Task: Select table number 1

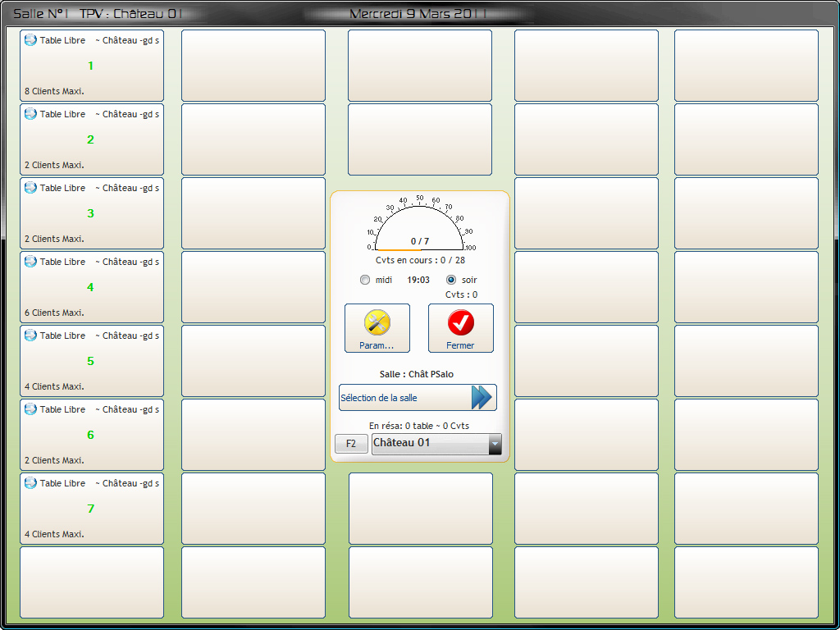Action: (90, 66)
